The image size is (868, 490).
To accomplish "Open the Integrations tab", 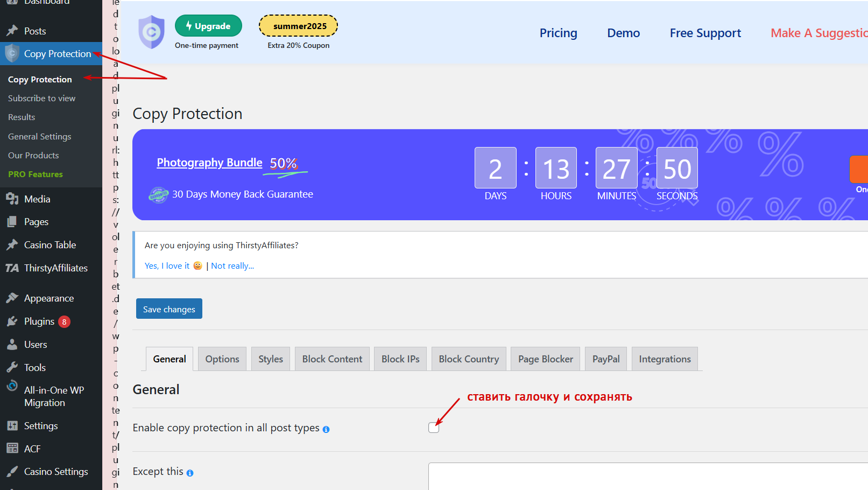I will [x=665, y=359].
